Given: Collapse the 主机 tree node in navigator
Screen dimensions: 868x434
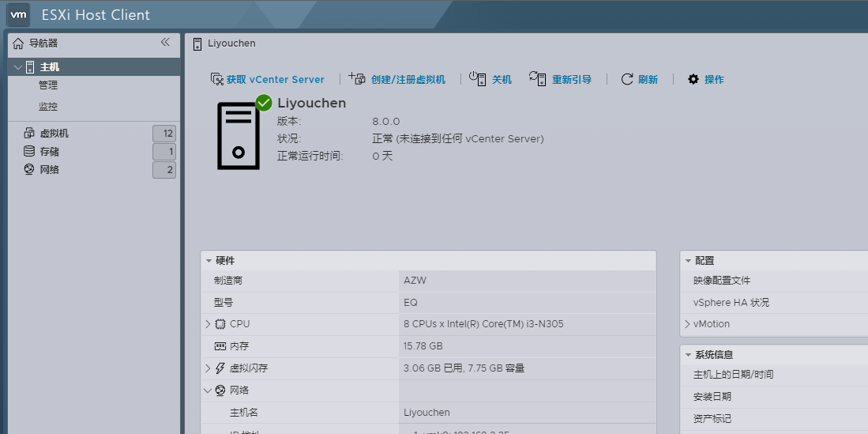Looking at the screenshot, I should (18, 68).
